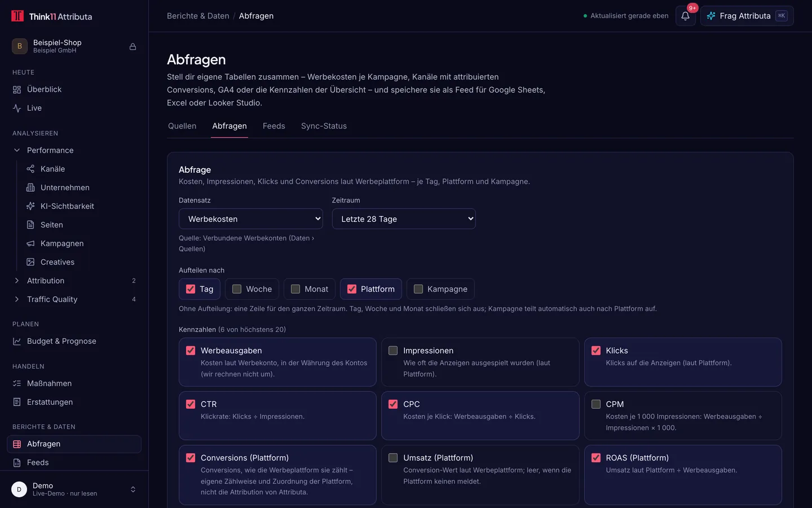
Task: Click the Frag Attributa button
Action: 747,16
